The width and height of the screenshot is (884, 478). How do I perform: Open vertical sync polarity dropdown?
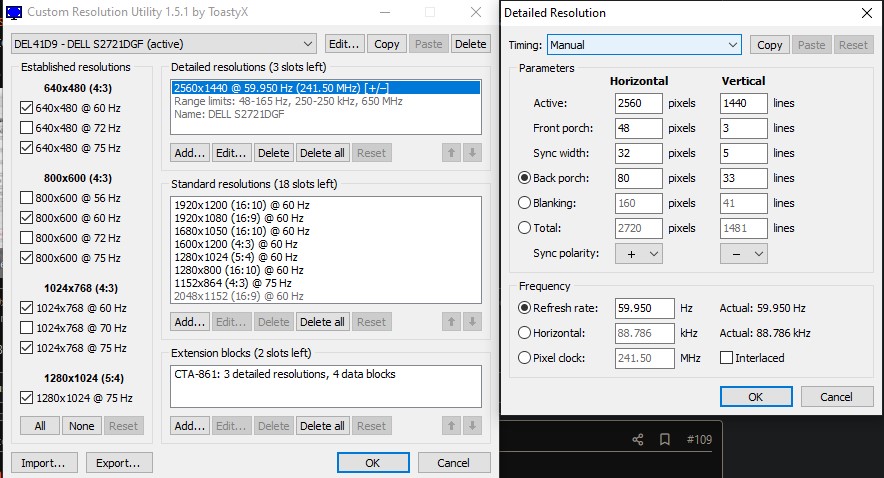point(744,254)
